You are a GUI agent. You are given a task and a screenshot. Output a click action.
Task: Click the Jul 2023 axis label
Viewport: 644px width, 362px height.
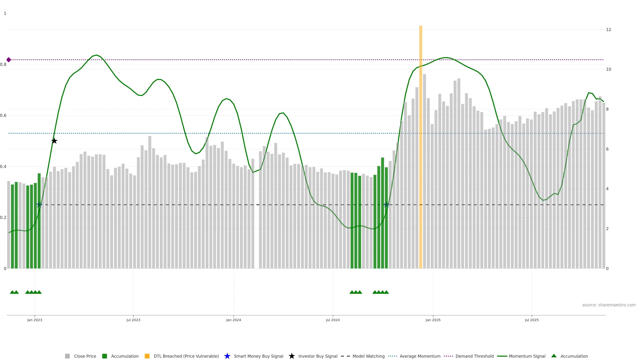pos(133,320)
